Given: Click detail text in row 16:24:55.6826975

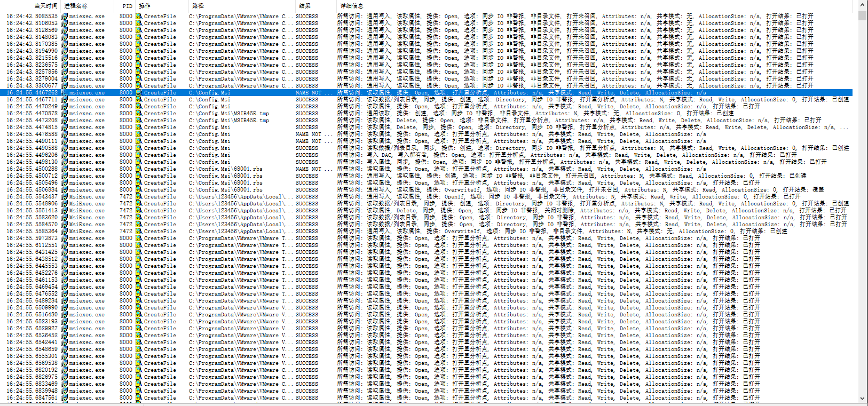Looking at the screenshot, I should click(549, 377).
